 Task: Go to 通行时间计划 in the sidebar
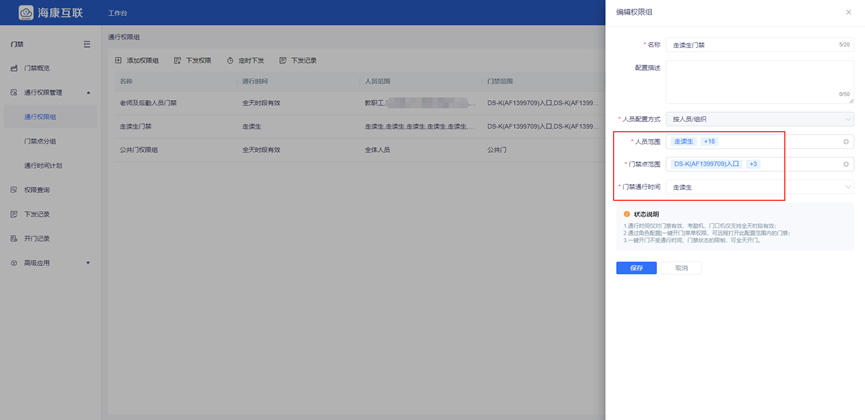43,165
